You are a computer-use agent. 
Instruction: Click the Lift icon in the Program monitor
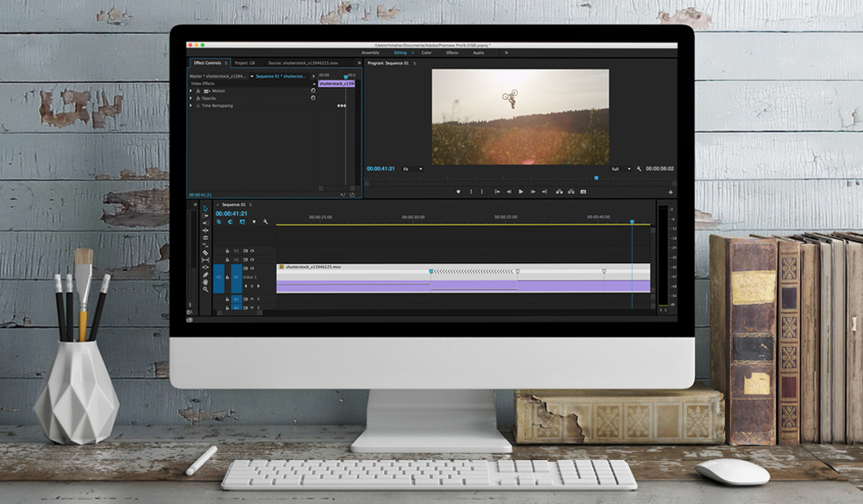click(x=557, y=191)
